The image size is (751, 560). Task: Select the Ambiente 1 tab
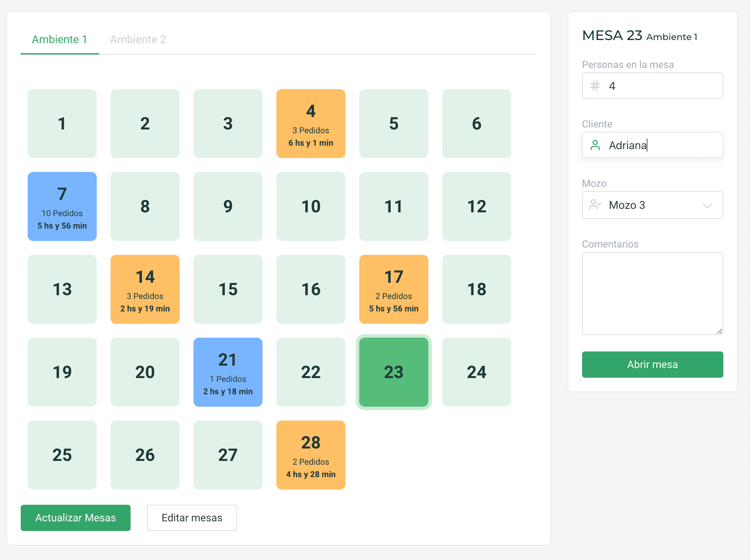click(x=59, y=39)
